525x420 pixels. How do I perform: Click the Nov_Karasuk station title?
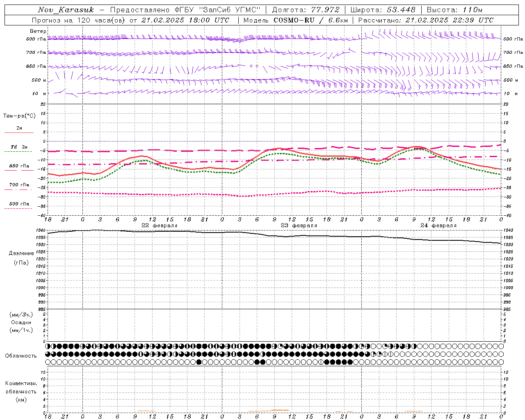click(x=66, y=10)
